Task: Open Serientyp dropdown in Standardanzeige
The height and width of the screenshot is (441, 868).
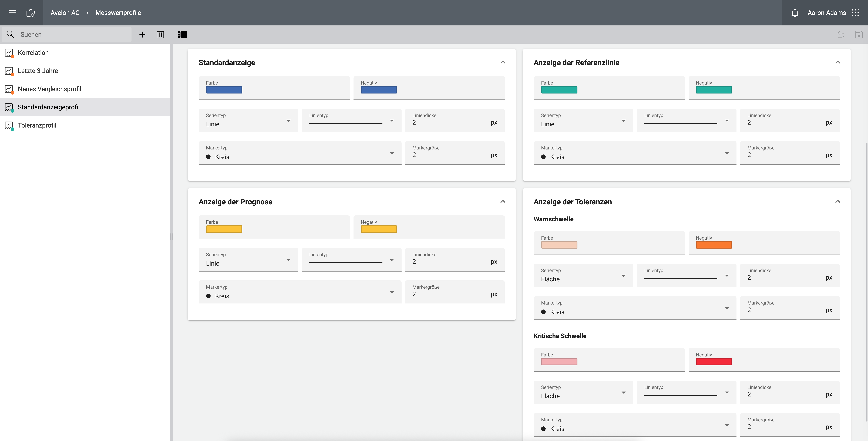Action: point(248,121)
